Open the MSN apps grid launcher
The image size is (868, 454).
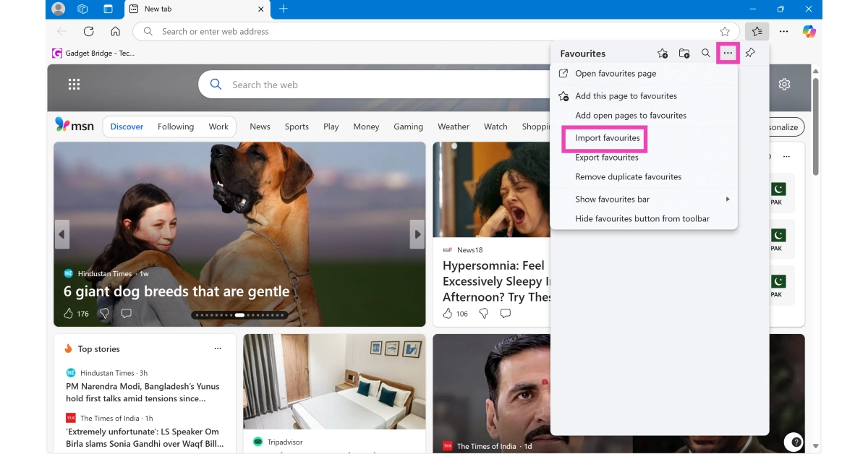coord(74,85)
